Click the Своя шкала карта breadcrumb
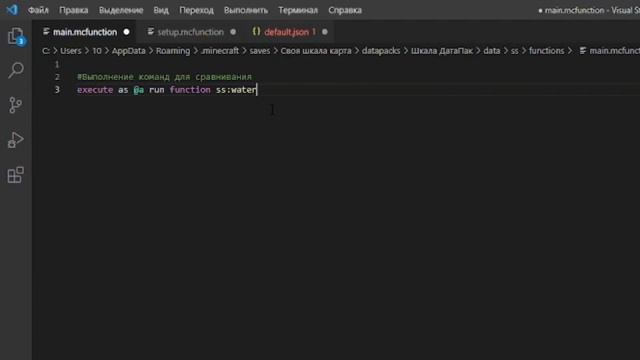640x360 pixels. pyautogui.click(x=316, y=51)
